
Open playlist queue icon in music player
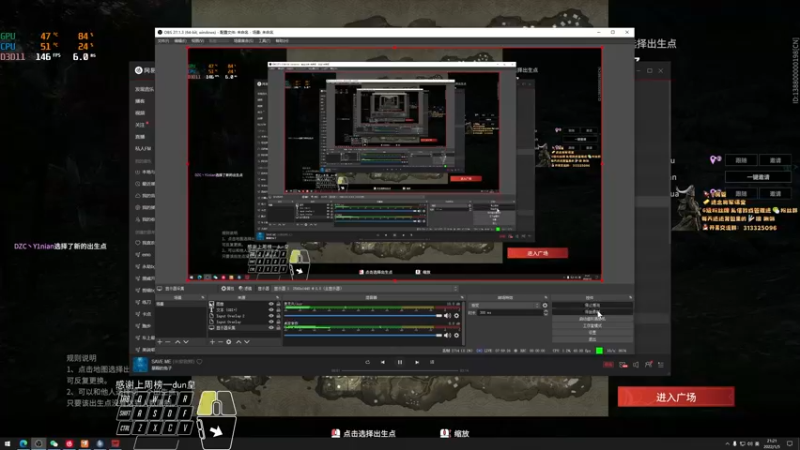coord(661,365)
